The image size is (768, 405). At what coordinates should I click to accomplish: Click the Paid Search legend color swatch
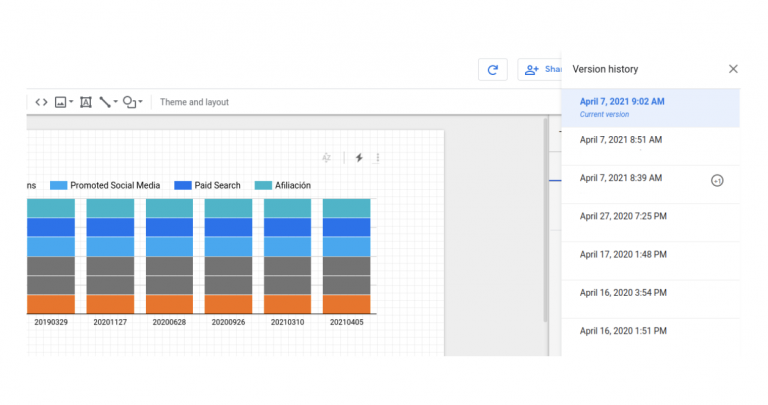click(183, 186)
